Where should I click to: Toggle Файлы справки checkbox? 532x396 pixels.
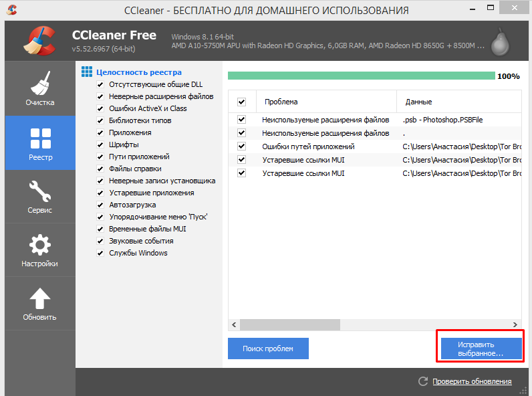[100, 169]
